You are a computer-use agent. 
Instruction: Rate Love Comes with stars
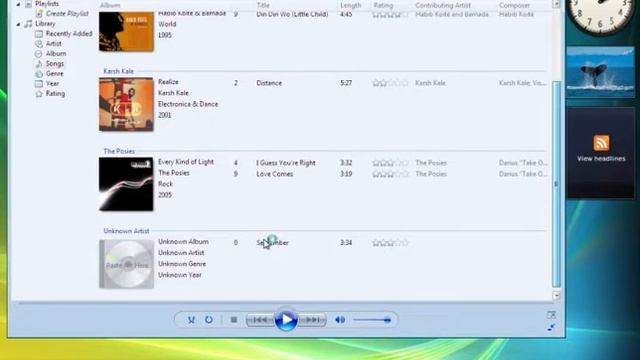(x=390, y=174)
